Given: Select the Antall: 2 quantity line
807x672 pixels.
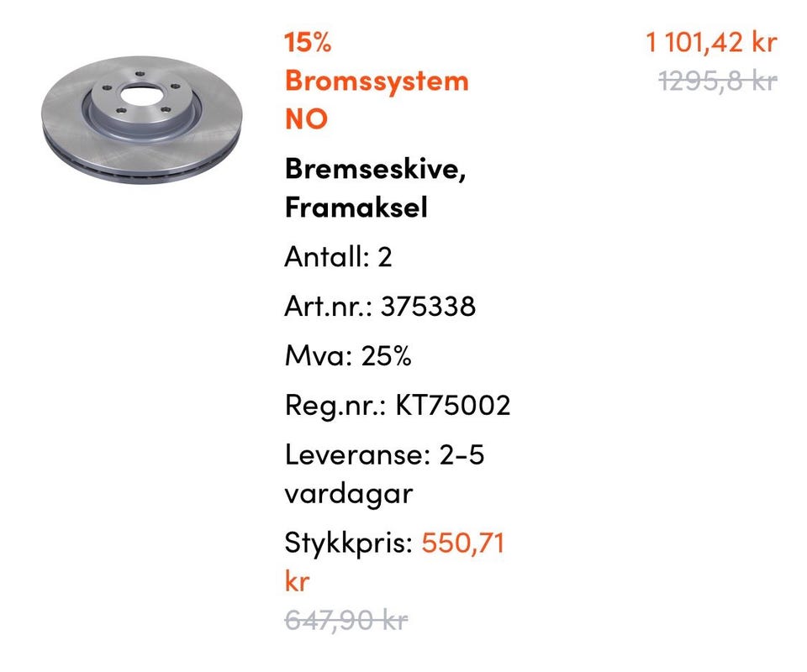Looking at the screenshot, I should pyautogui.click(x=338, y=256).
